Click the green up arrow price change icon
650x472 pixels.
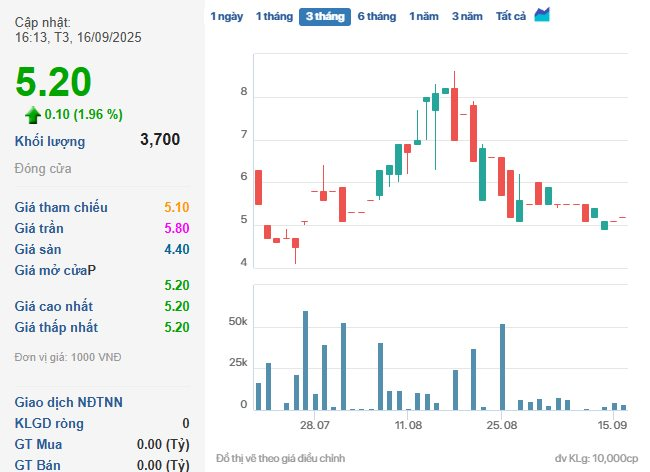pos(32,114)
